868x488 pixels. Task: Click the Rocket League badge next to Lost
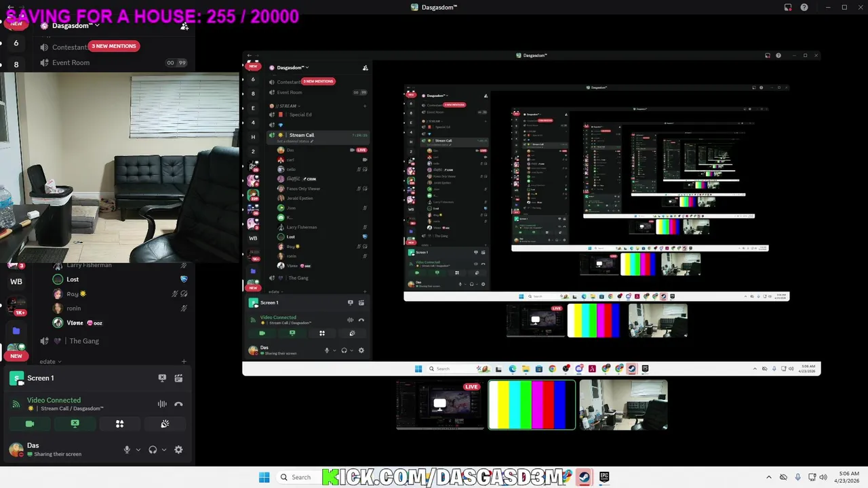[184, 279]
